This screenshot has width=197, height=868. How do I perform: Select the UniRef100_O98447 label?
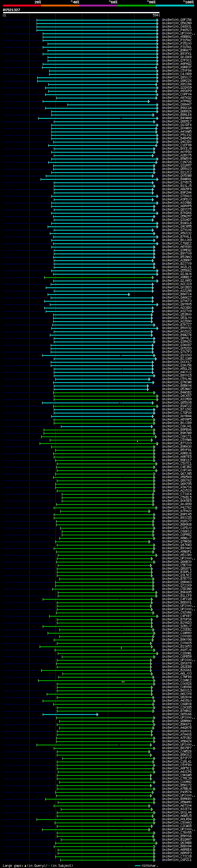[177, 104]
